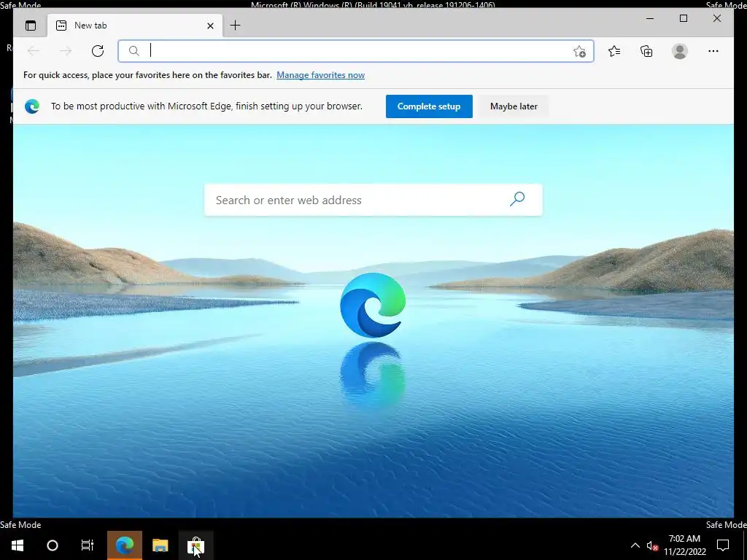Open the vertical tabs panel icon
This screenshot has width=747, height=560.
[x=31, y=26]
